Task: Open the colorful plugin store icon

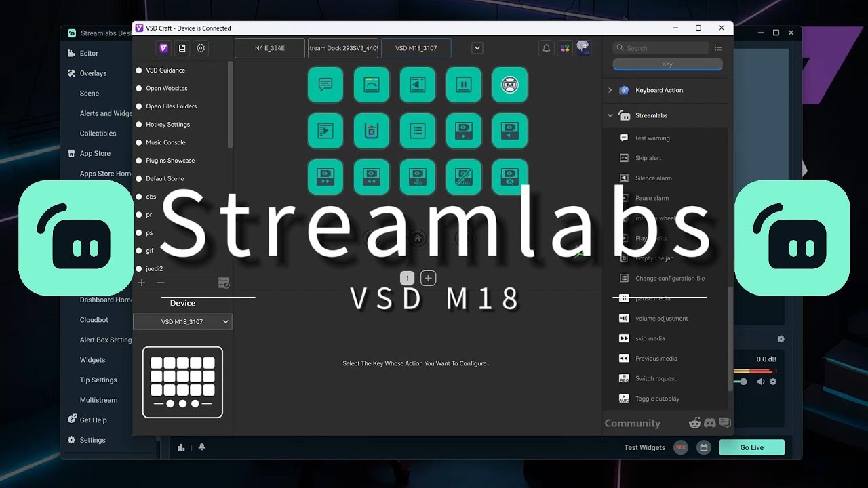Action: click(x=565, y=48)
